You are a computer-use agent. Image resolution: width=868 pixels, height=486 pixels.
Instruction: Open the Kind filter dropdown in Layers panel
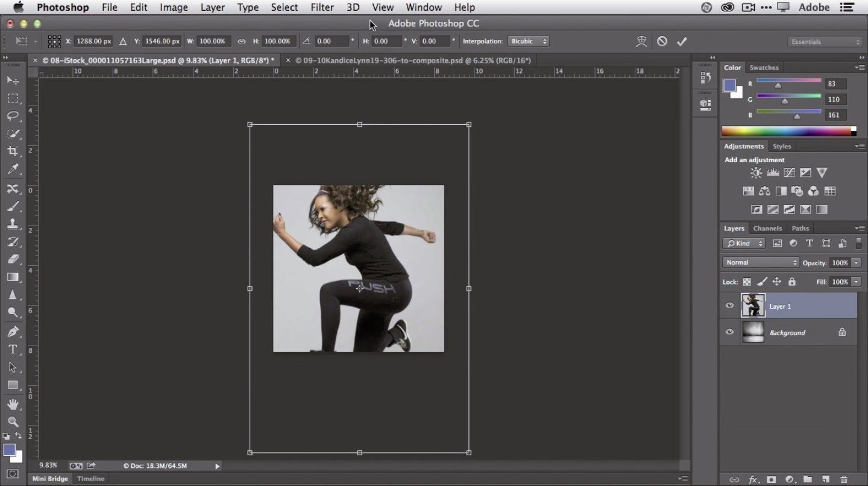pyautogui.click(x=743, y=243)
